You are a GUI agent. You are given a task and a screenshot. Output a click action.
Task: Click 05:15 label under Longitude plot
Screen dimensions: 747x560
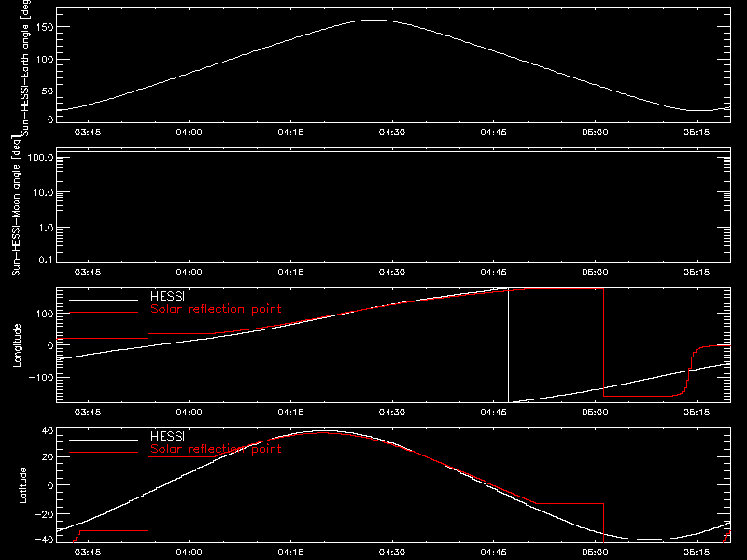[x=697, y=413]
